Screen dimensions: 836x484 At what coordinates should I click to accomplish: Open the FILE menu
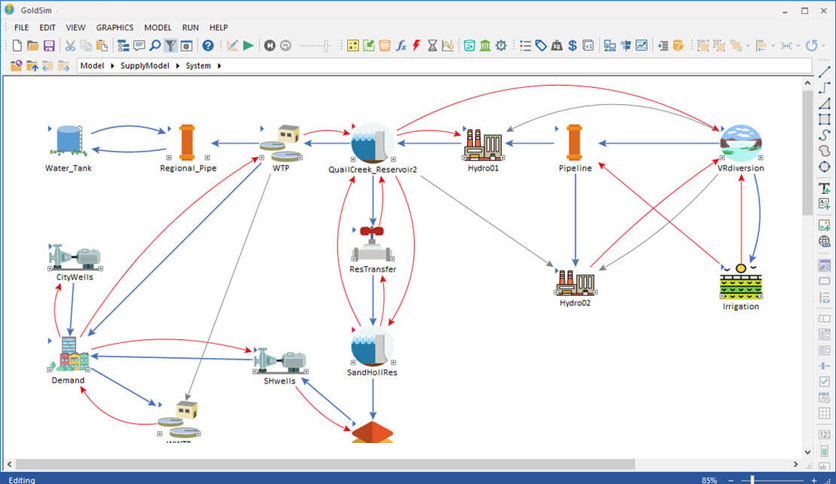tap(21, 28)
